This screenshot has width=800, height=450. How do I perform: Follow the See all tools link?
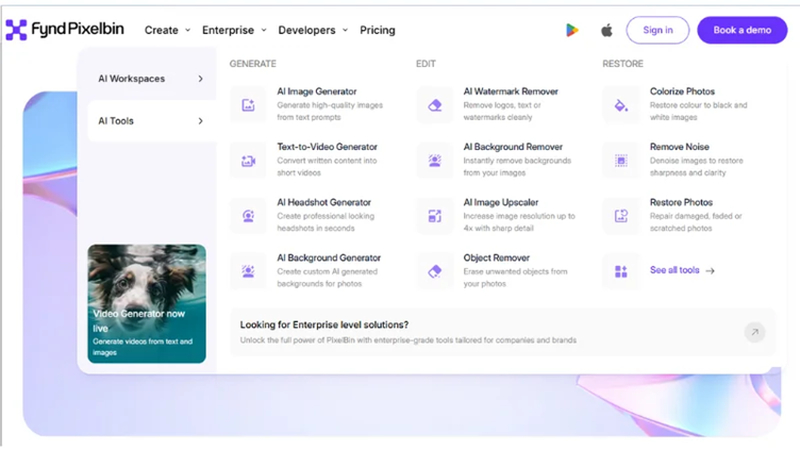(682, 270)
